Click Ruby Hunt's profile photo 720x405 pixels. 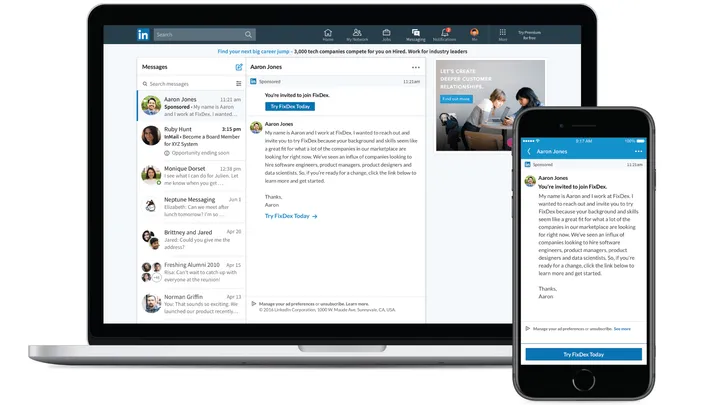151,135
